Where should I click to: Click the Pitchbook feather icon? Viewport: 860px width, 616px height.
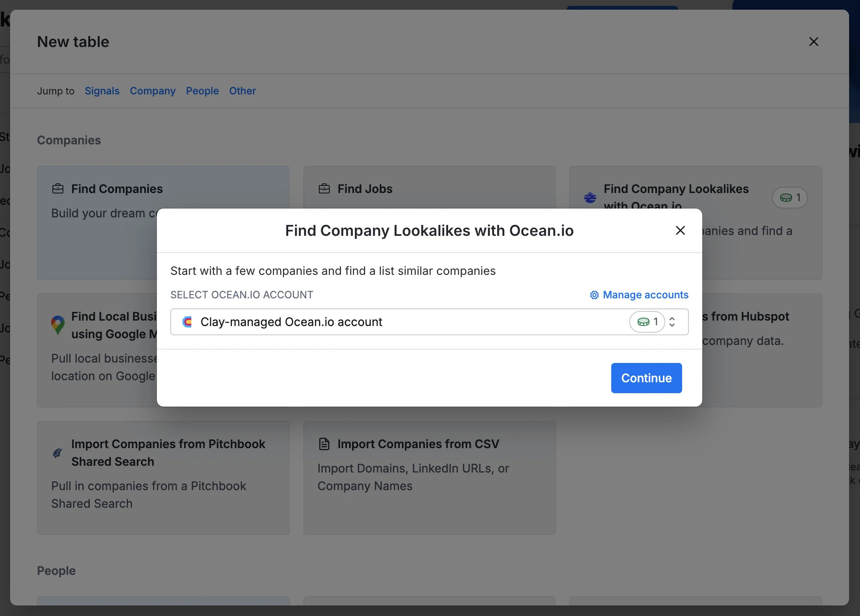[58, 453]
